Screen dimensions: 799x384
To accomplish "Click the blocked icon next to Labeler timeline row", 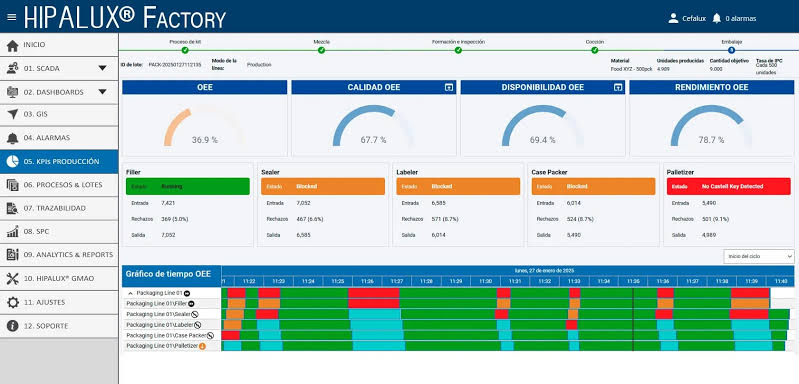I will tap(197, 325).
